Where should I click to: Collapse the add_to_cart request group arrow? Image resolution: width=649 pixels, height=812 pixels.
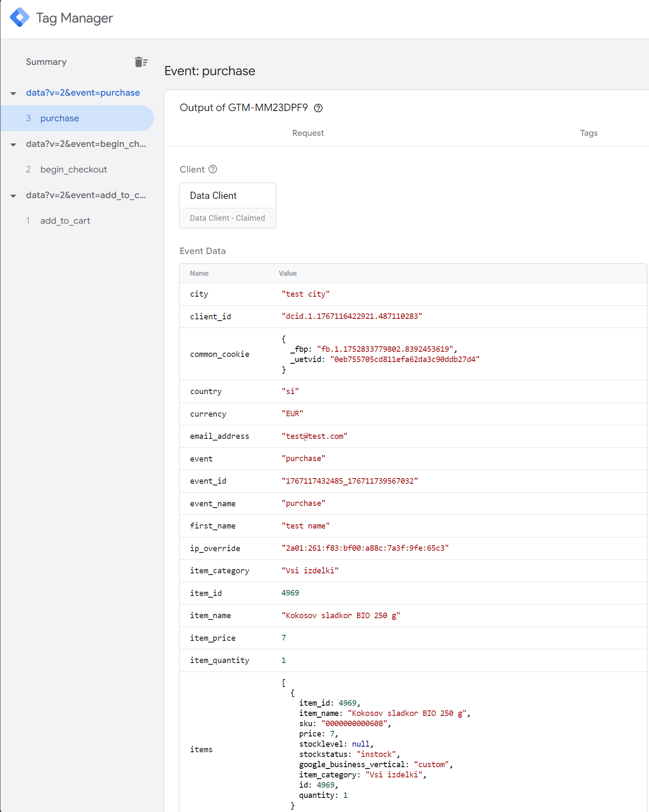(x=13, y=196)
